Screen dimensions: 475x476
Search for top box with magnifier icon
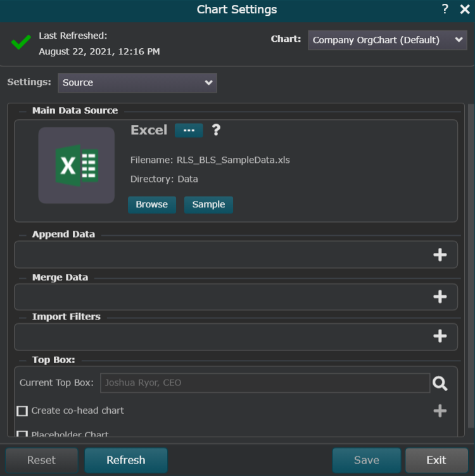440,383
